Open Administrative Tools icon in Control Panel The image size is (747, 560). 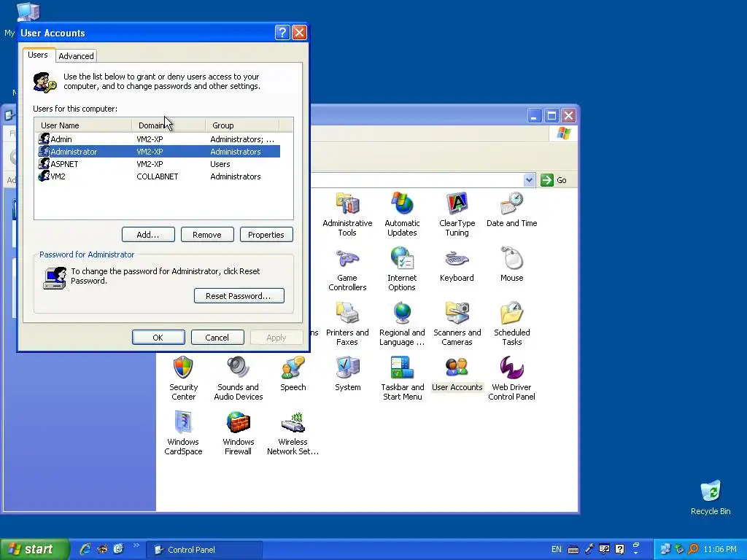tap(347, 214)
